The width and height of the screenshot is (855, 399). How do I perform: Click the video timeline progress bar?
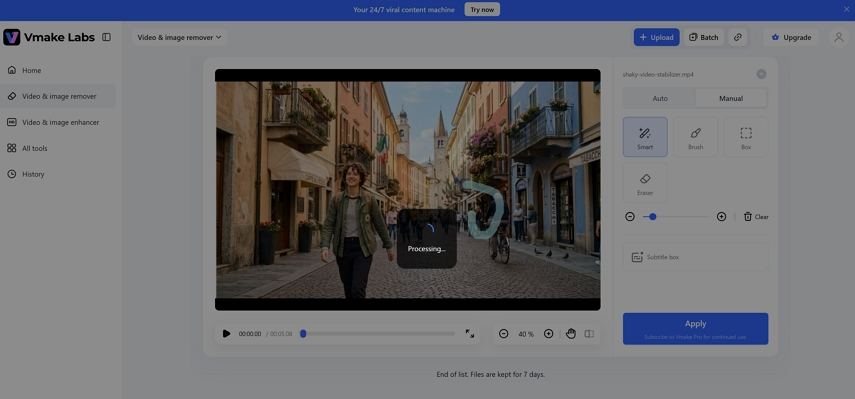(378, 334)
